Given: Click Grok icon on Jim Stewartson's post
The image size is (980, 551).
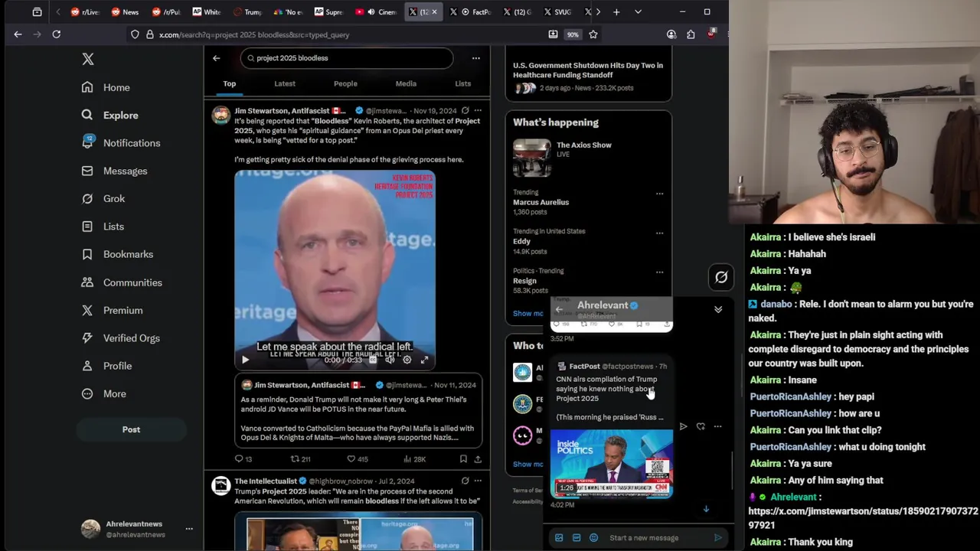Looking at the screenshot, I should click(x=465, y=111).
